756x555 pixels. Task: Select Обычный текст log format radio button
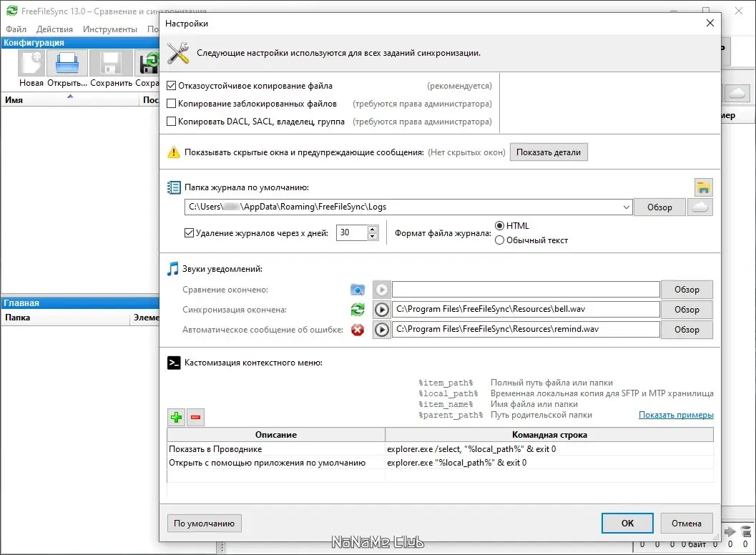coord(499,240)
